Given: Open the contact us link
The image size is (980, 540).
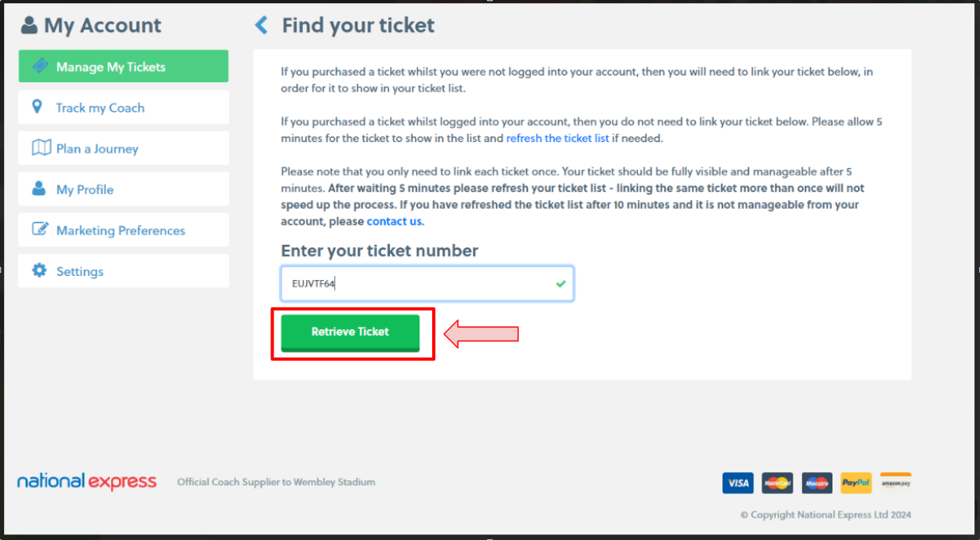Looking at the screenshot, I should (394, 221).
